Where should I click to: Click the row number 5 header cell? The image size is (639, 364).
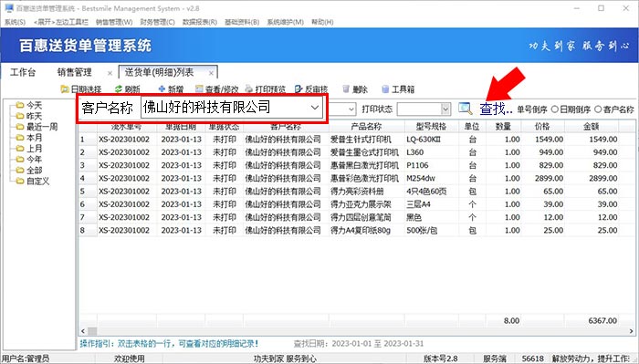click(88, 192)
